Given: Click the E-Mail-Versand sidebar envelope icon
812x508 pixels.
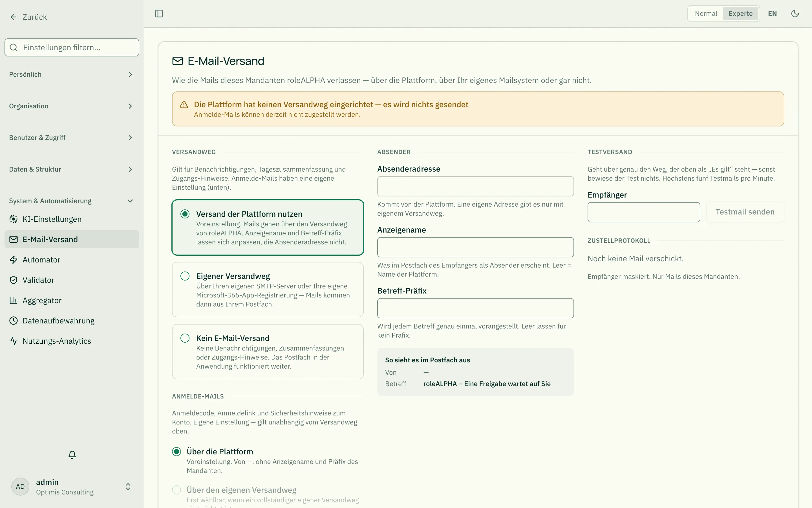Looking at the screenshot, I should 14,239.
